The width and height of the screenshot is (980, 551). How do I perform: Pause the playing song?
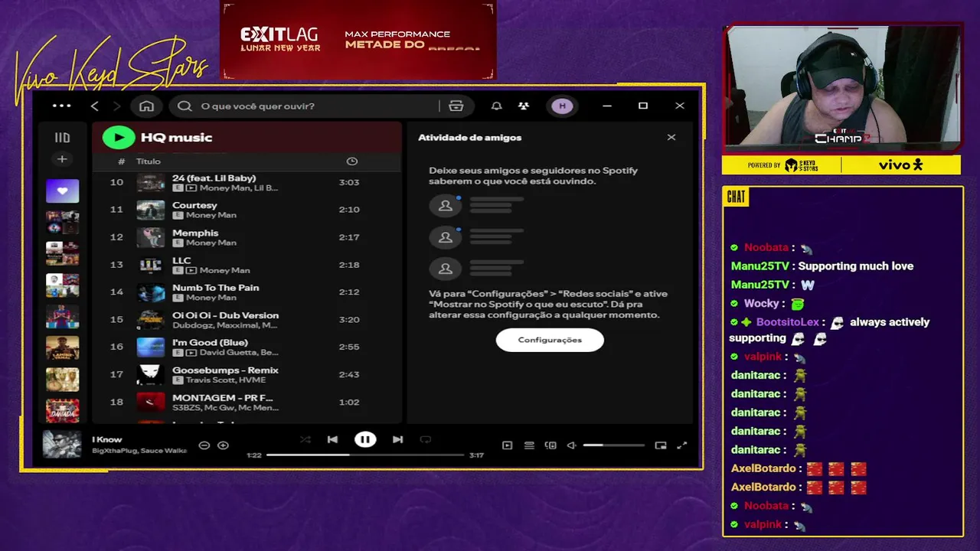(x=365, y=439)
